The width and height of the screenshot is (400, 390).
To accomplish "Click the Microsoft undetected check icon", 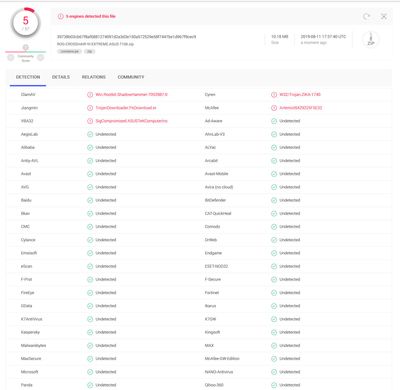I will pos(90,372).
